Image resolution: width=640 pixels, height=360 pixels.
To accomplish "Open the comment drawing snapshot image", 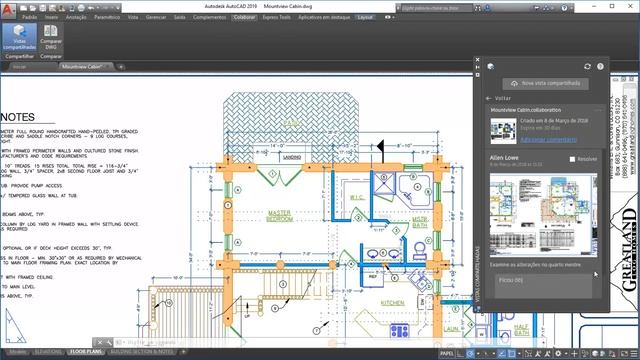I will [x=543, y=215].
